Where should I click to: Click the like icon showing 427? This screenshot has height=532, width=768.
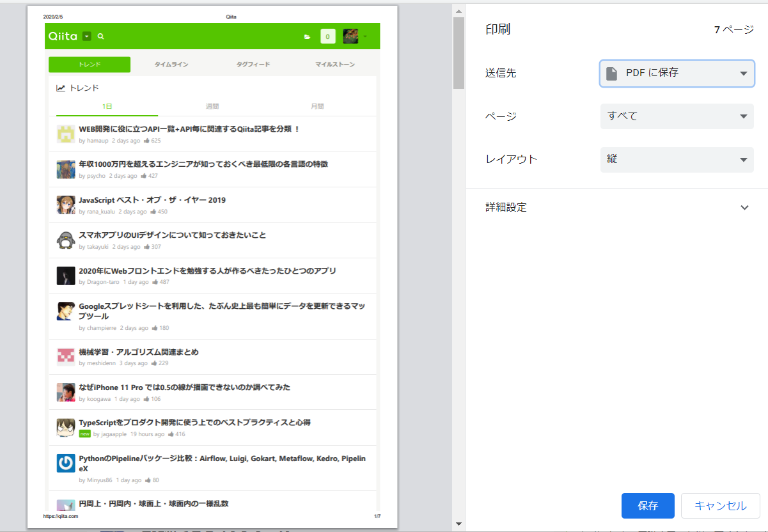tap(143, 176)
